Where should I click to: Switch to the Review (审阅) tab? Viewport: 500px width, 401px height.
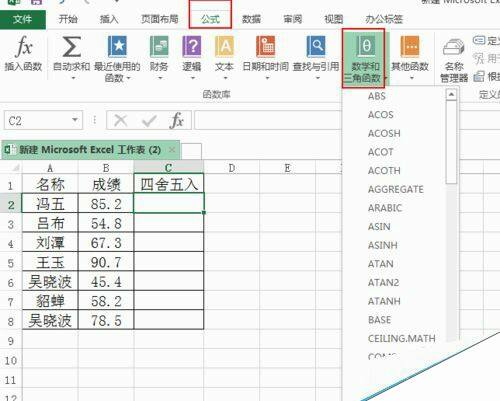click(x=293, y=19)
